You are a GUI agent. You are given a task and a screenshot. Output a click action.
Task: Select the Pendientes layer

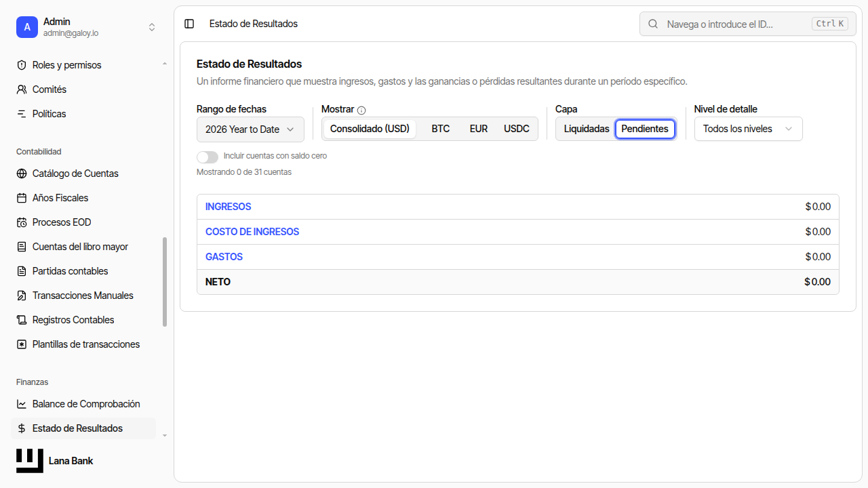point(645,129)
